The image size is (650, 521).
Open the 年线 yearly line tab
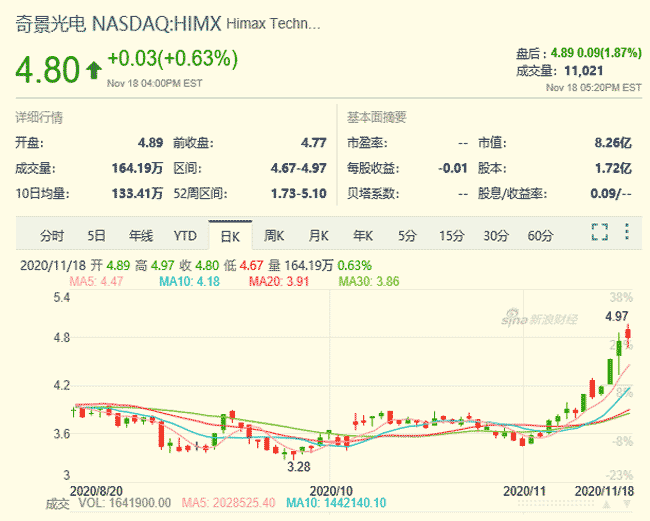point(140,236)
